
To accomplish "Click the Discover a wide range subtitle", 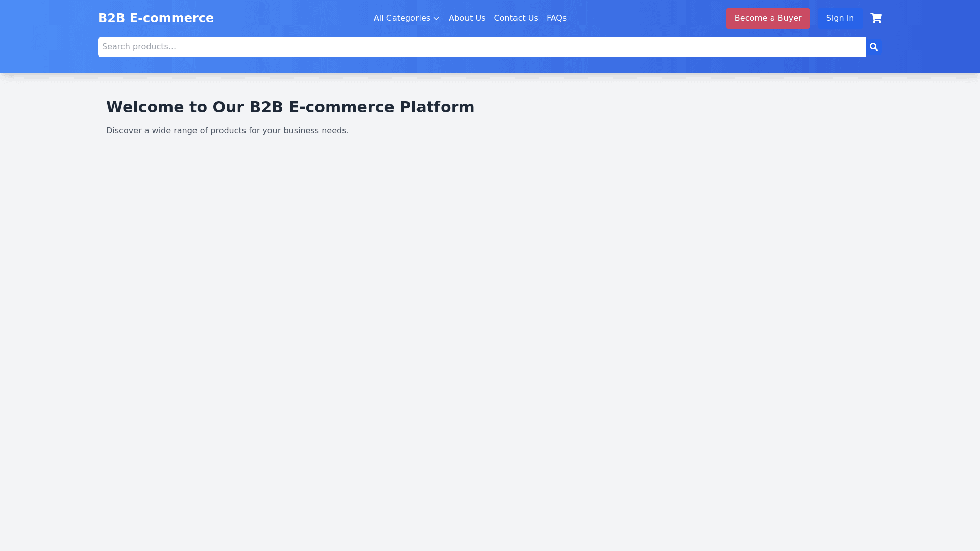I will pyautogui.click(x=227, y=131).
